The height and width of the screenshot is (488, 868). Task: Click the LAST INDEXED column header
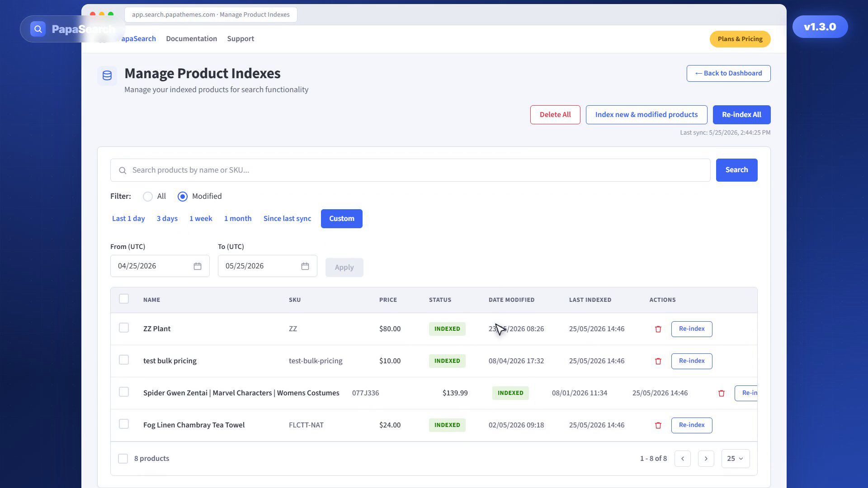(590, 300)
